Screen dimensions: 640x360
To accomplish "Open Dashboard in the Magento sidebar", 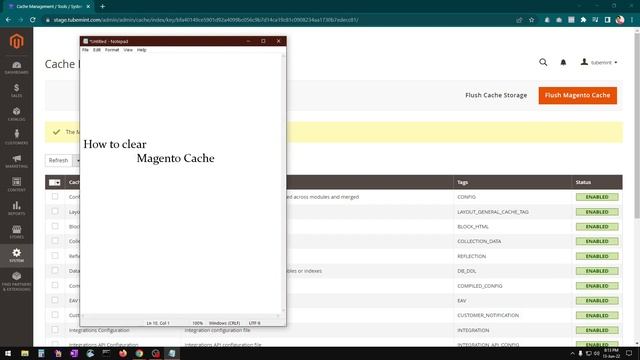I will click(16, 67).
